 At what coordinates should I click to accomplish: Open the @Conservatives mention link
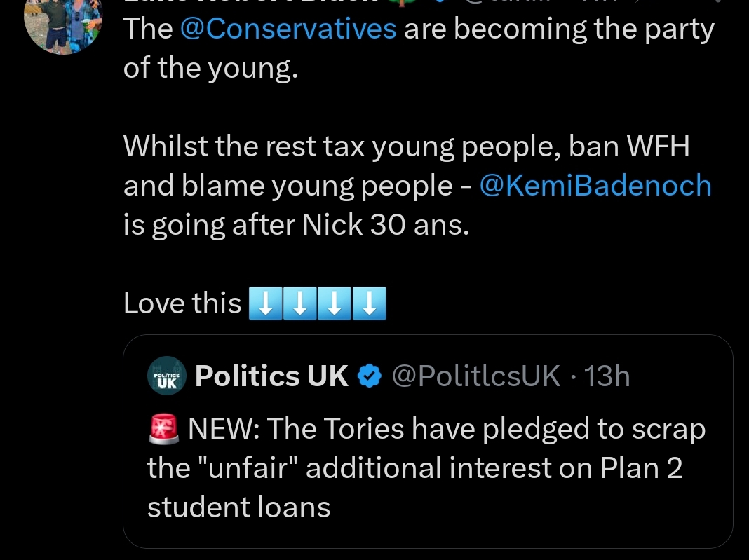(288, 29)
